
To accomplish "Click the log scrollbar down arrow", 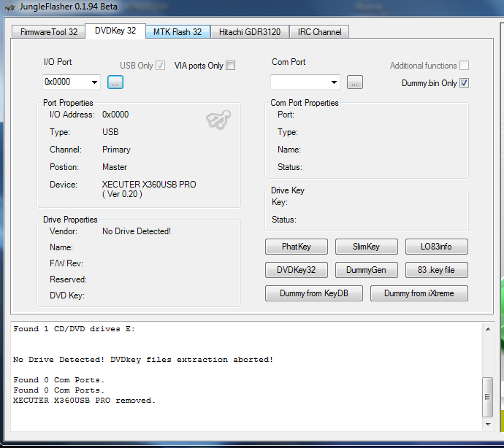I will coord(488,424).
